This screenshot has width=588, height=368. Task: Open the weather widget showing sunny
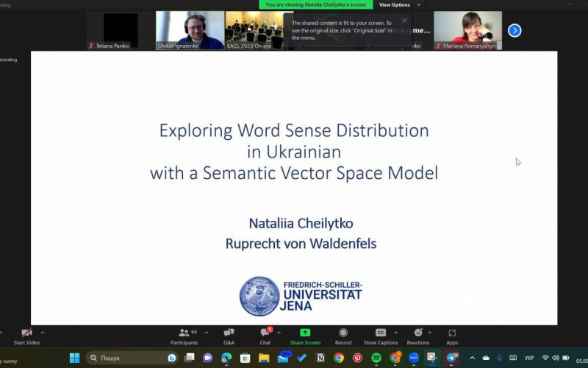(9, 361)
